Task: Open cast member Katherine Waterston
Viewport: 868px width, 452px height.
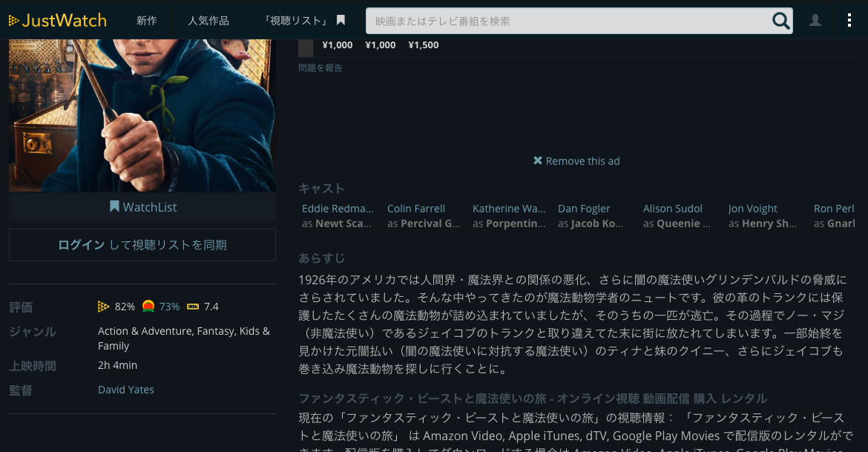Action: [509, 209]
